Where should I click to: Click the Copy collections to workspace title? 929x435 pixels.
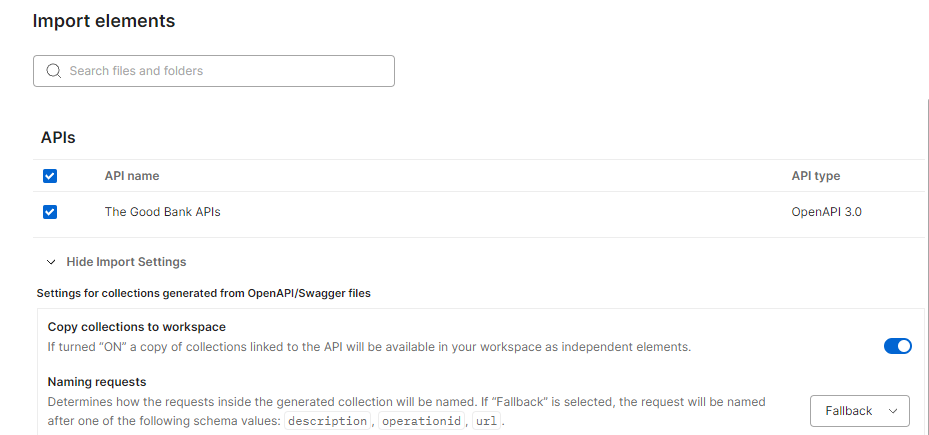(137, 327)
